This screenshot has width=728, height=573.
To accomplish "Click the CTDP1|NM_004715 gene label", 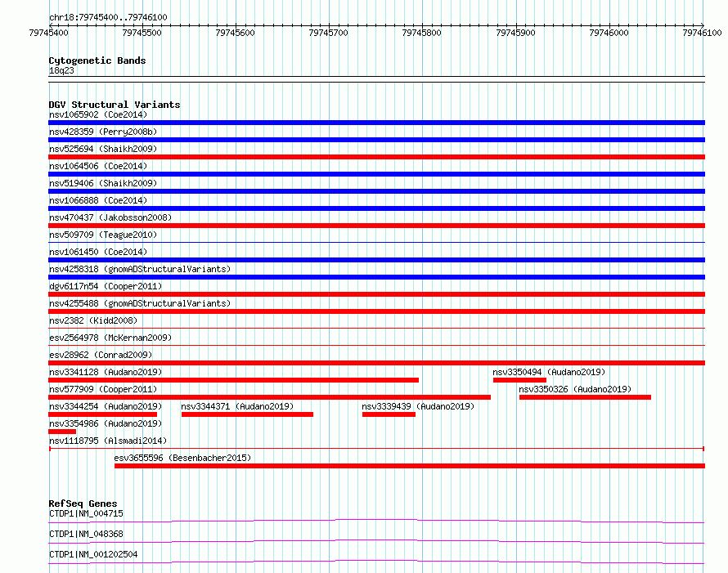I will coord(87,513).
